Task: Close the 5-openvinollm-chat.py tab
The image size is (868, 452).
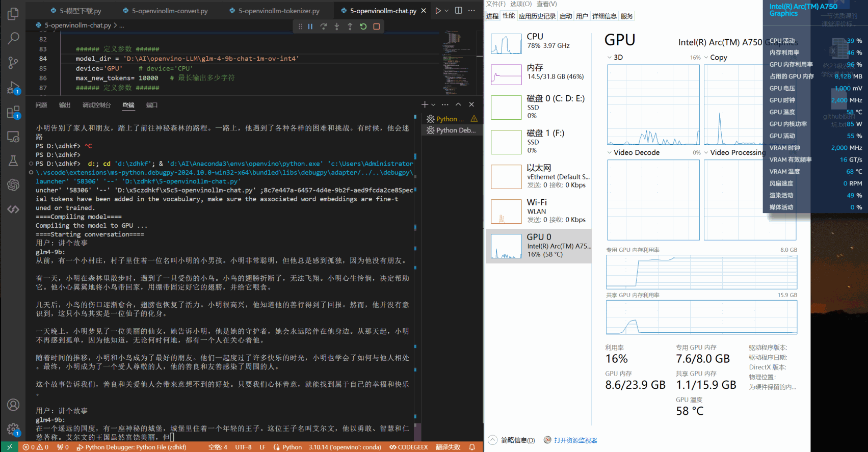Action: [424, 11]
